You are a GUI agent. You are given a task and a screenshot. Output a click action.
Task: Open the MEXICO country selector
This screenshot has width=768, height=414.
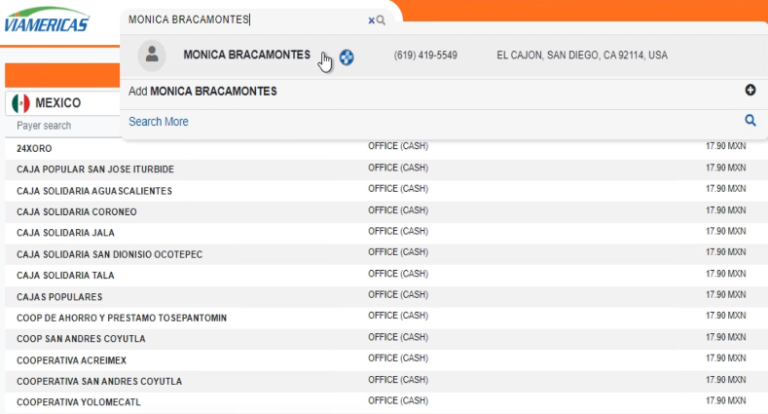pyautogui.click(x=63, y=103)
